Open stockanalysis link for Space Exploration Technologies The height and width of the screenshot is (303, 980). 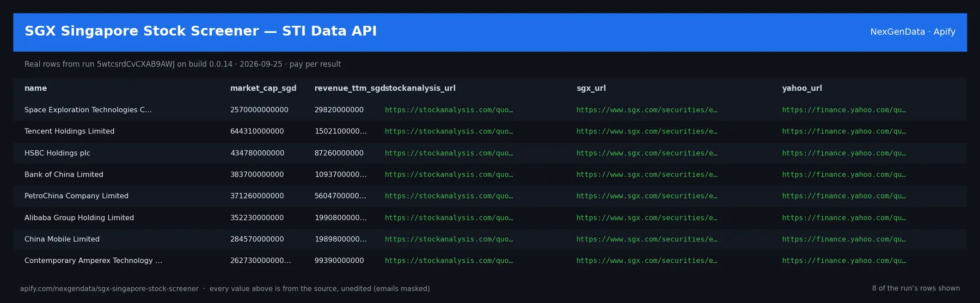click(449, 110)
